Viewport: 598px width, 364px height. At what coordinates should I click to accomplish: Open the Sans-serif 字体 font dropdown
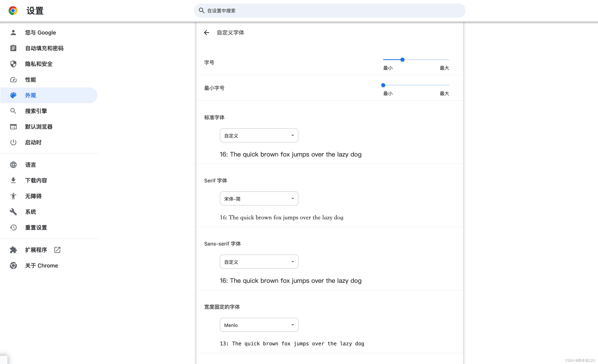pyautogui.click(x=259, y=262)
